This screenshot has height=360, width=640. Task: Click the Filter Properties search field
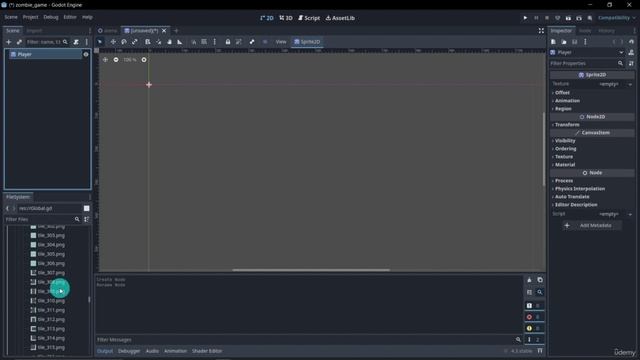tap(587, 63)
